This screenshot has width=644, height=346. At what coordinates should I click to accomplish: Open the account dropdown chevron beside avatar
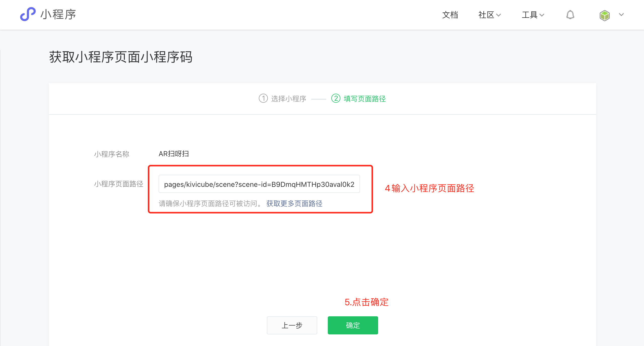point(621,15)
